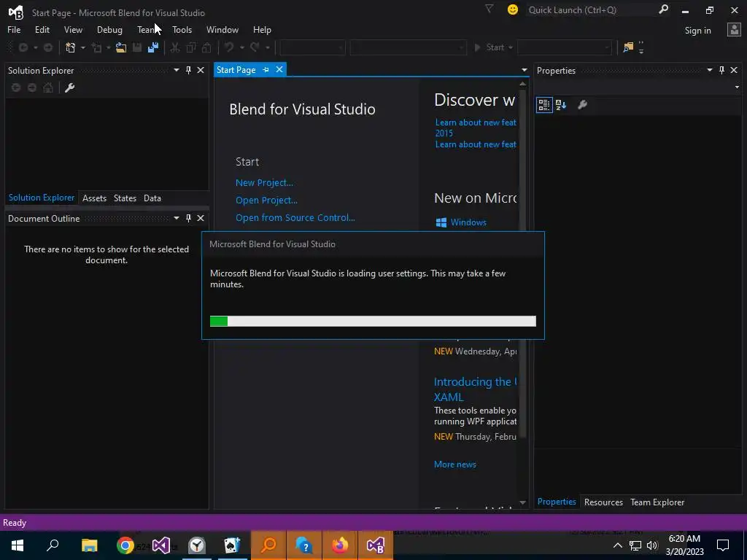Screen dimensions: 747x560
Task: Click the loading user settings progress bar
Action: [373, 322]
